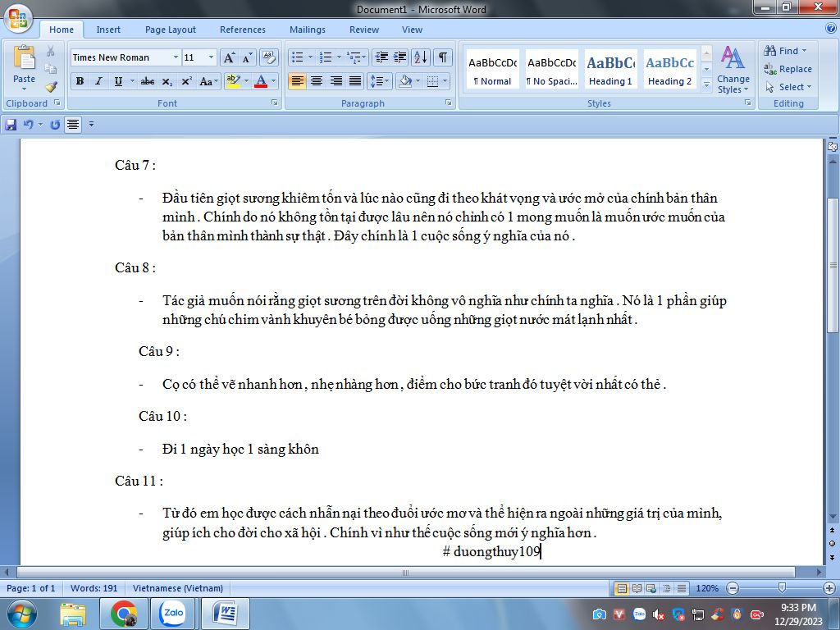The width and height of the screenshot is (840, 630).
Task: Toggle Print Layout view button
Action: click(x=622, y=588)
